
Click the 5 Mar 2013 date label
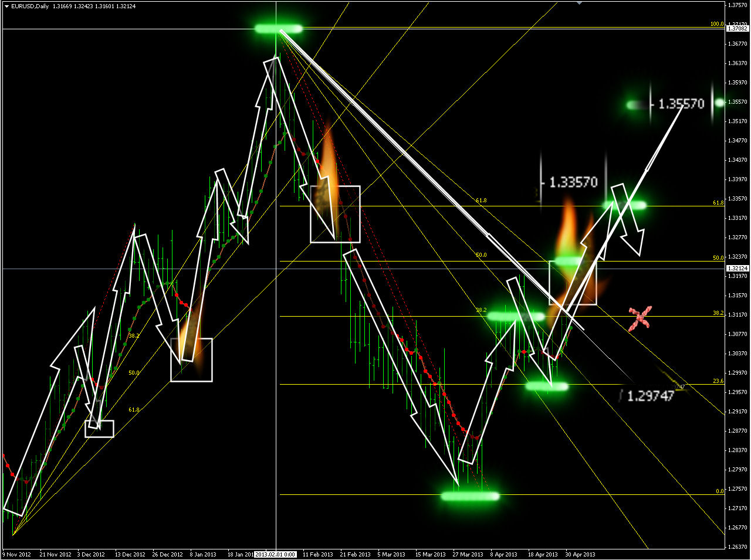pos(391,554)
